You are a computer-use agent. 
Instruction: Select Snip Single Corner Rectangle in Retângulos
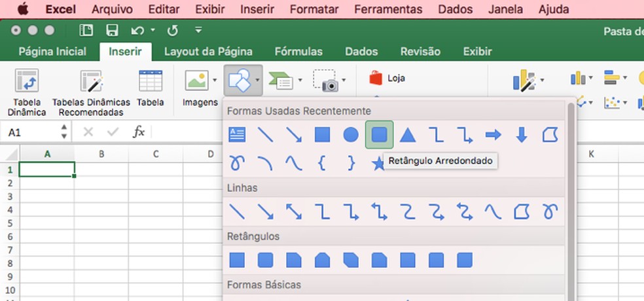(294, 260)
